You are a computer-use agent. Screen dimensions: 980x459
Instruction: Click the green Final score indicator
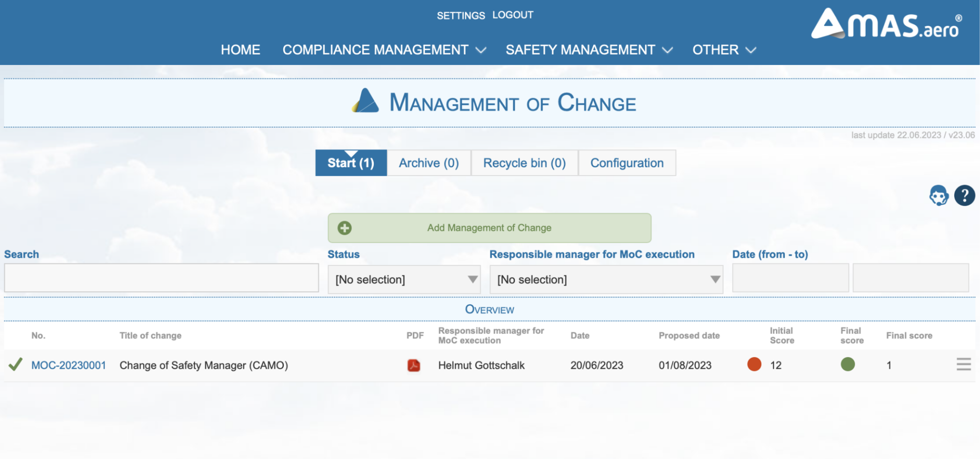tap(848, 364)
